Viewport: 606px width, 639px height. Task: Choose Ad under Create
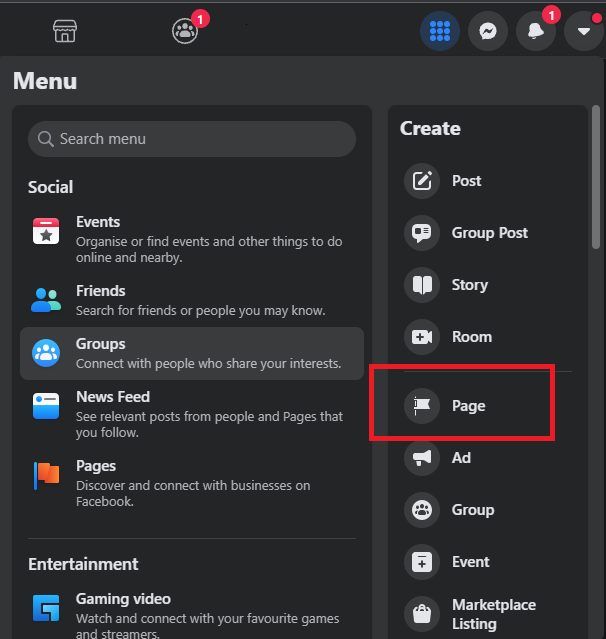[487, 458]
